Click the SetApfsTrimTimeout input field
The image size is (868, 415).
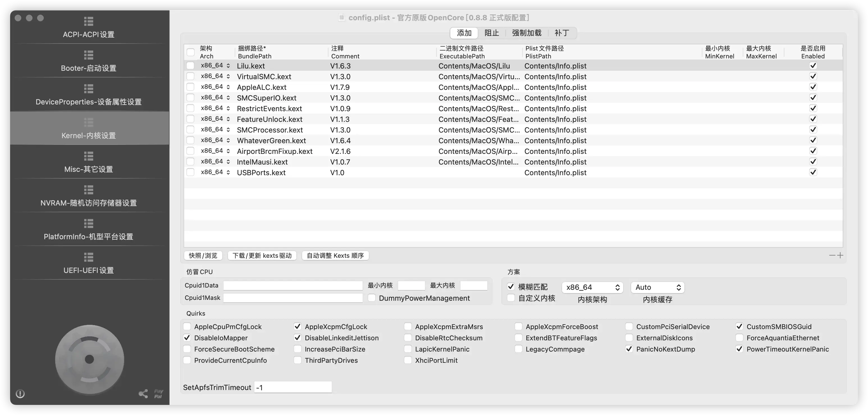tap(293, 387)
